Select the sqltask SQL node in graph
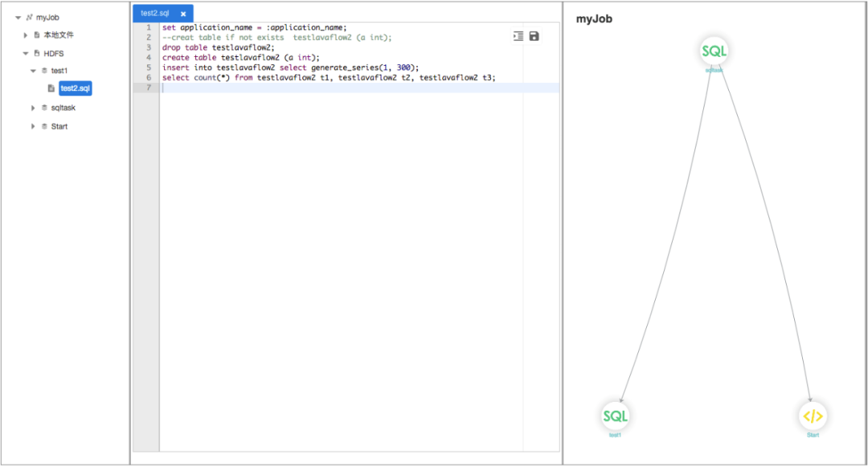The image size is (868, 467). coord(714,51)
